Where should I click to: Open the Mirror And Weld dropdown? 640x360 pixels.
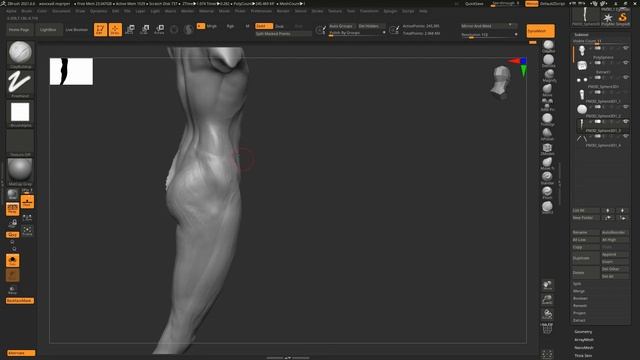tap(488, 26)
